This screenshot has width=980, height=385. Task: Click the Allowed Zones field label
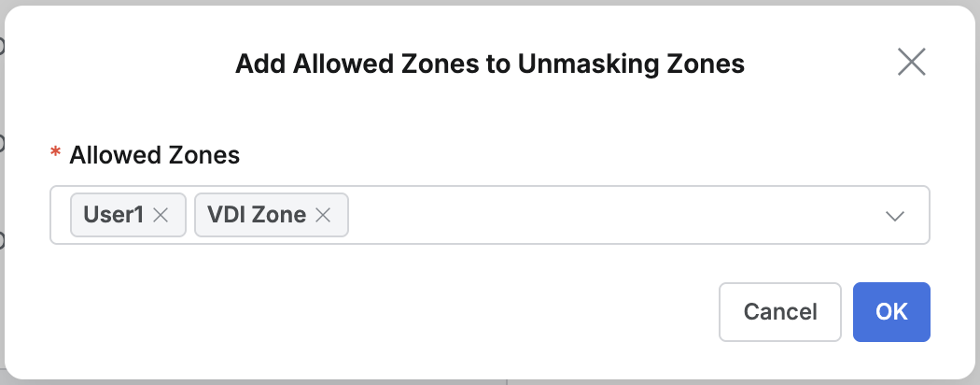tap(154, 156)
